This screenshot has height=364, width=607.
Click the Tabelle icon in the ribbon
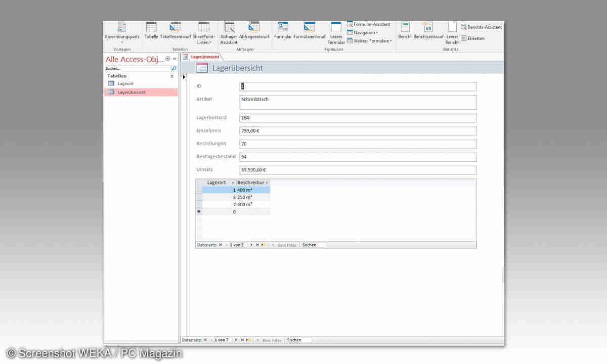click(x=151, y=28)
